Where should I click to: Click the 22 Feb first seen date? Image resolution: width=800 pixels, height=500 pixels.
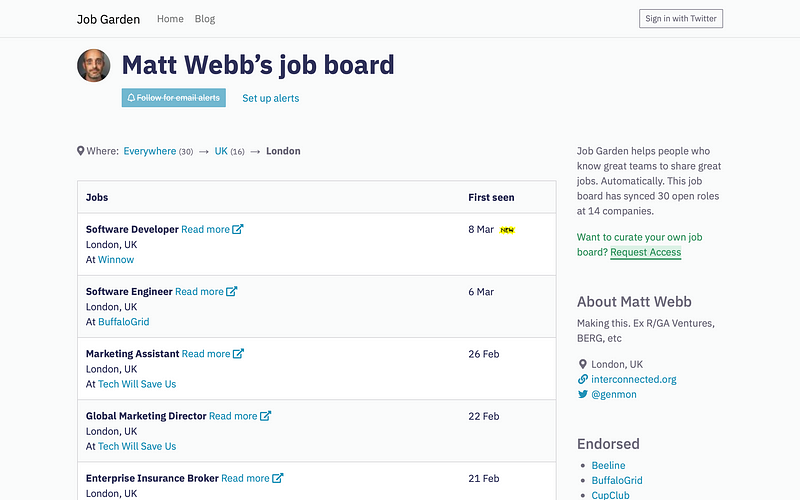tap(484, 416)
